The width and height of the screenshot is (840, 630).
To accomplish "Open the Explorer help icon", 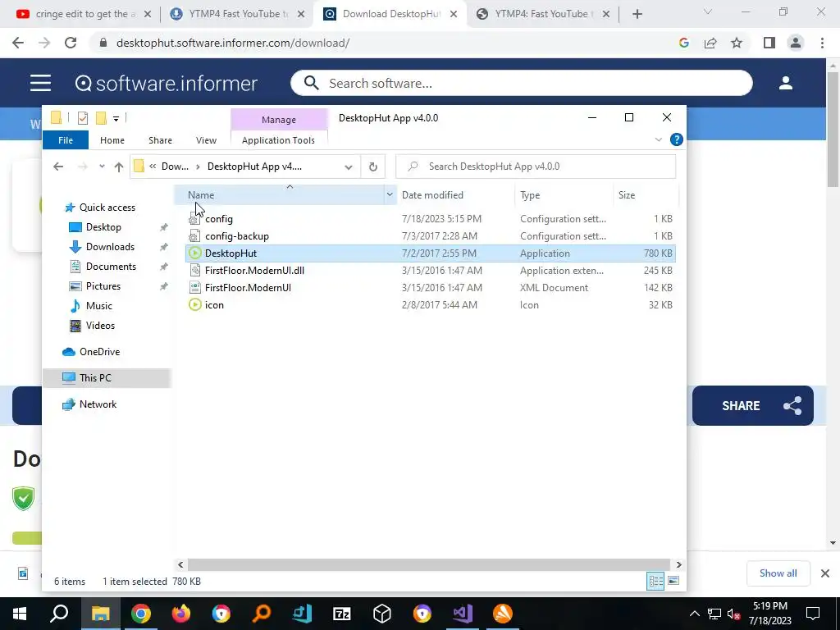I will [x=677, y=139].
